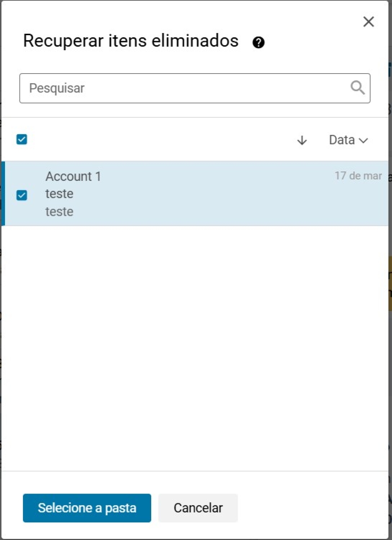This screenshot has height=540, width=392.
Task: Close the Recuperar itens eliminados dialog
Action: pyautogui.click(x=368, y=22)
